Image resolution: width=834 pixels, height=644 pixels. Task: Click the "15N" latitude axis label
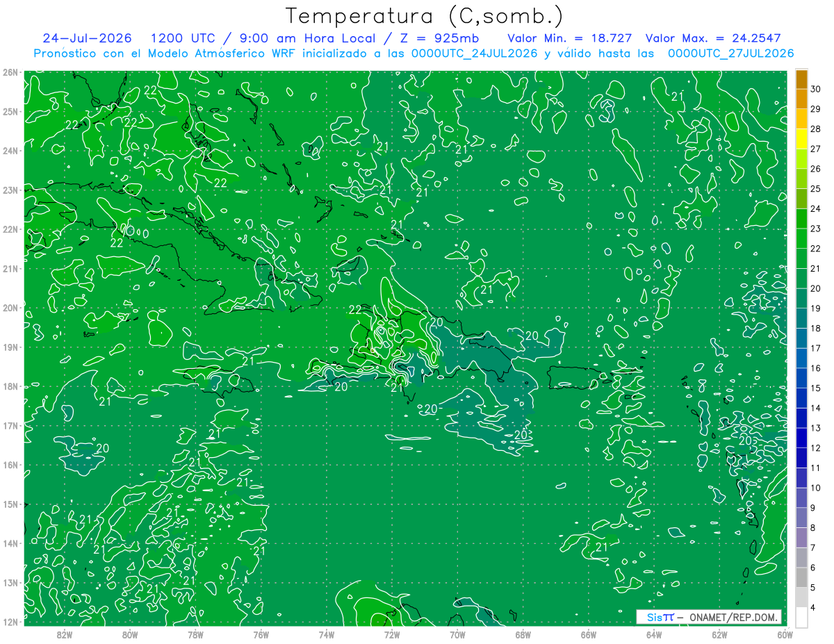click(10, 504)
